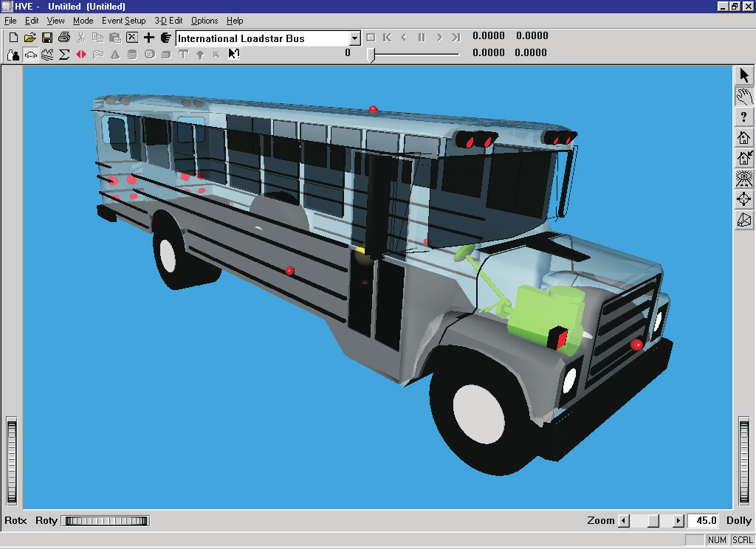Image resolution: width=756 pixels, height=549 pixels.
Task: Click the grayed K marker icon
Action: 216,55
